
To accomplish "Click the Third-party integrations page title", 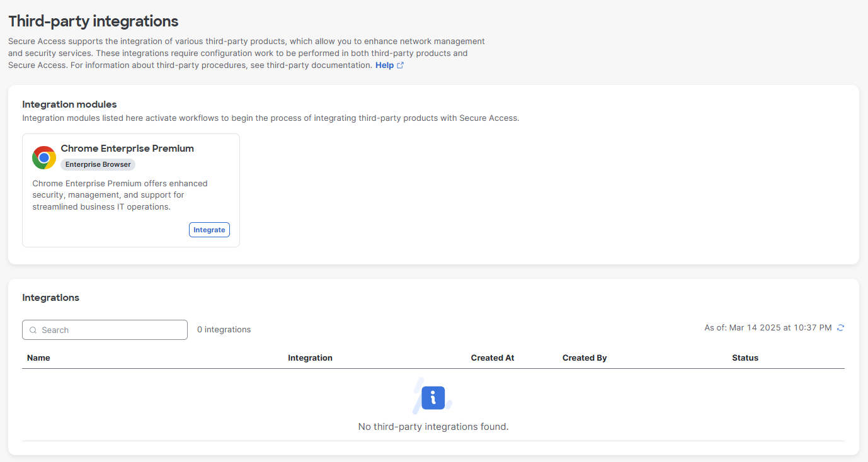I will click(x=93, y=21).
